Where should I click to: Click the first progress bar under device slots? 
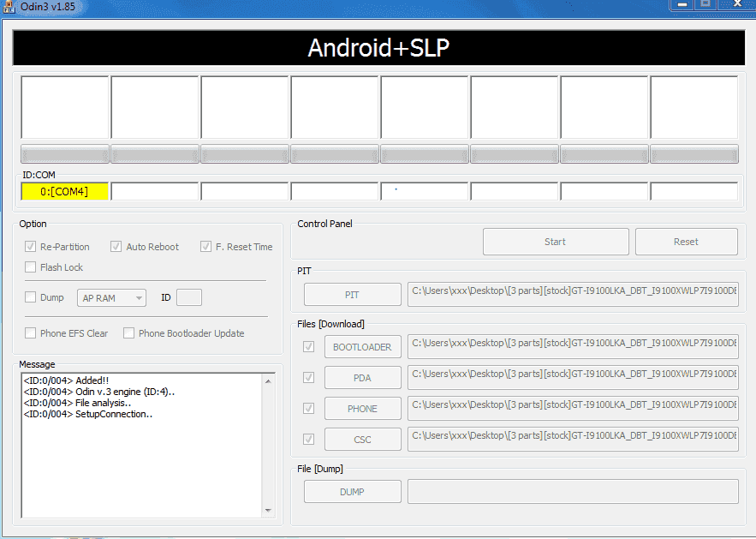click(x=64, y=154)
